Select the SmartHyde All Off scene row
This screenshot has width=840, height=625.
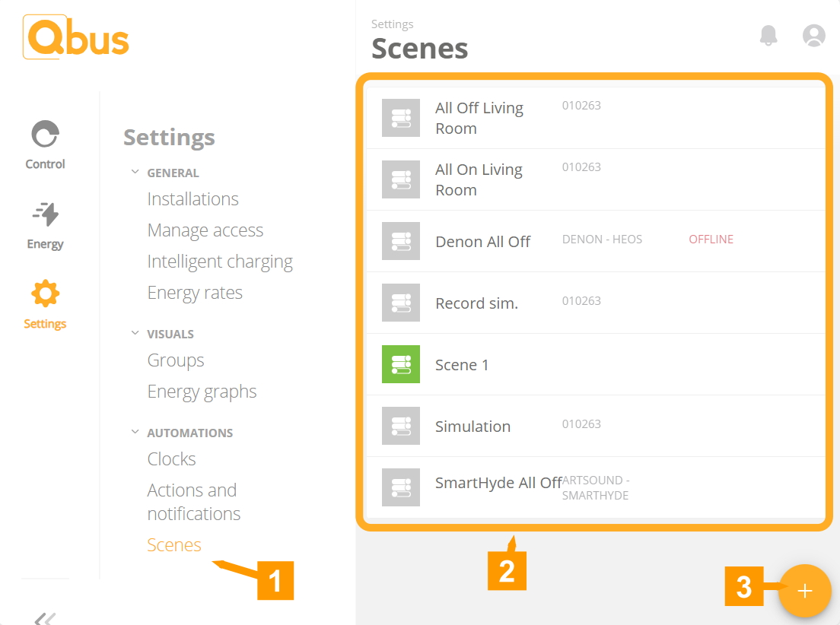click(x=595, y=487)
